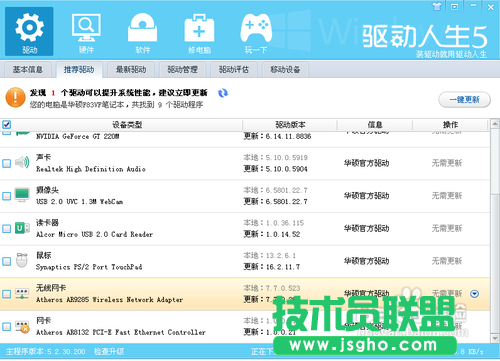Click the 操作 column header

point(450,125)
